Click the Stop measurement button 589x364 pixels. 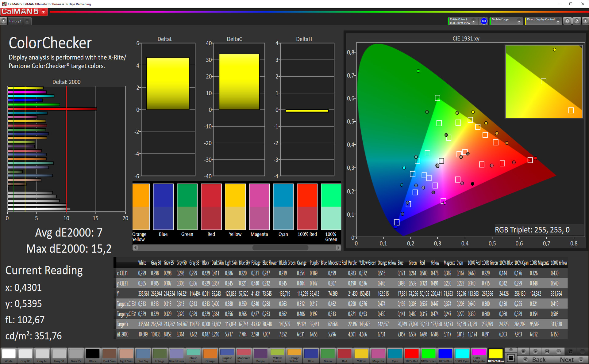[524, 351]
